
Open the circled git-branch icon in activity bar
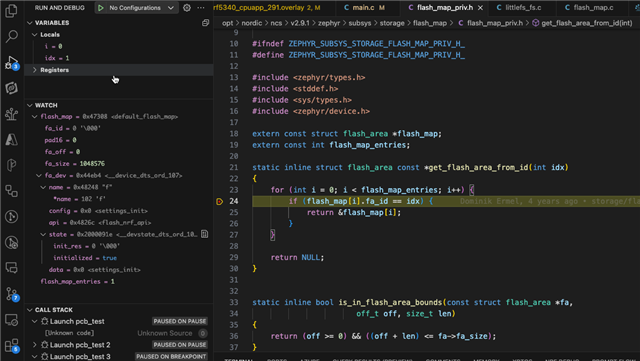11,217
